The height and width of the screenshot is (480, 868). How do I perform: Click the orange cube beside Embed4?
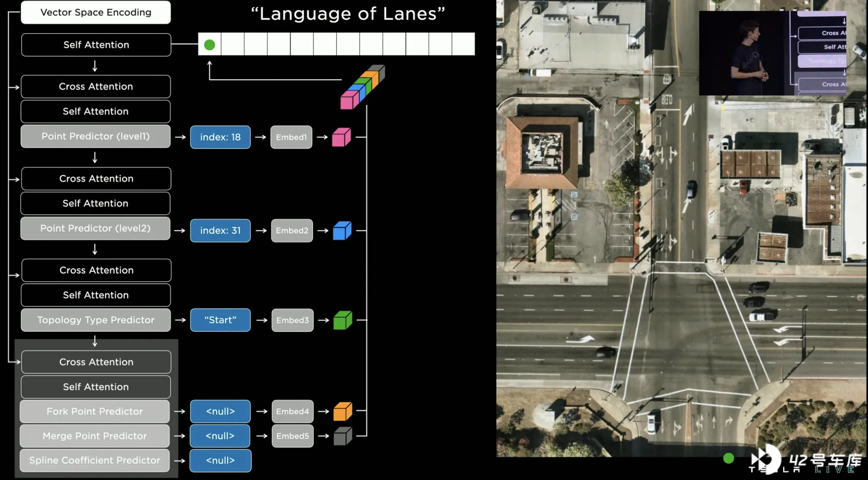(x=343, y=411)
